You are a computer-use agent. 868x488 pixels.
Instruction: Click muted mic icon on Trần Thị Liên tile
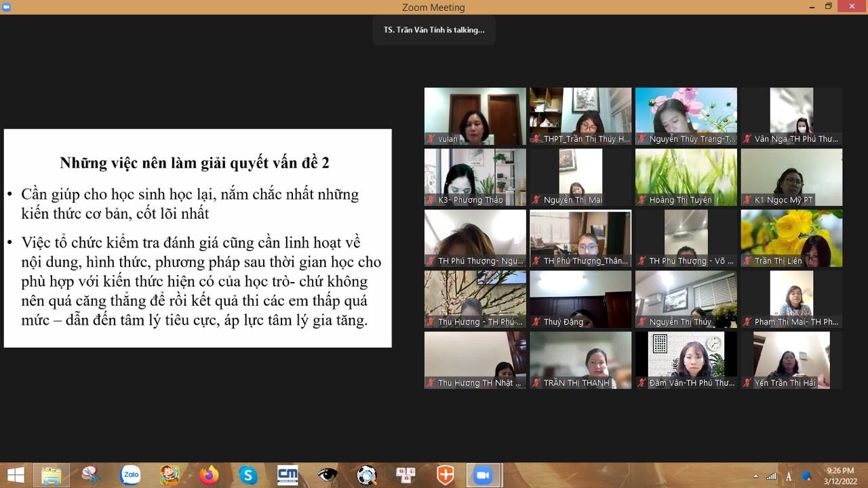point(747,261)
